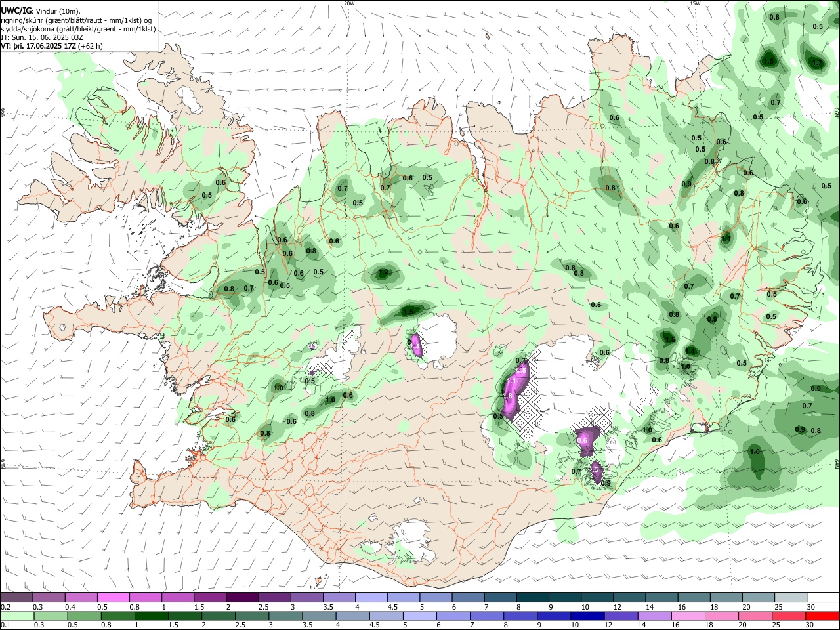Select the light pink rain swatch between 16 and 18
The height and width of the screenshot is (630, 840).
[x=688, y=616]
